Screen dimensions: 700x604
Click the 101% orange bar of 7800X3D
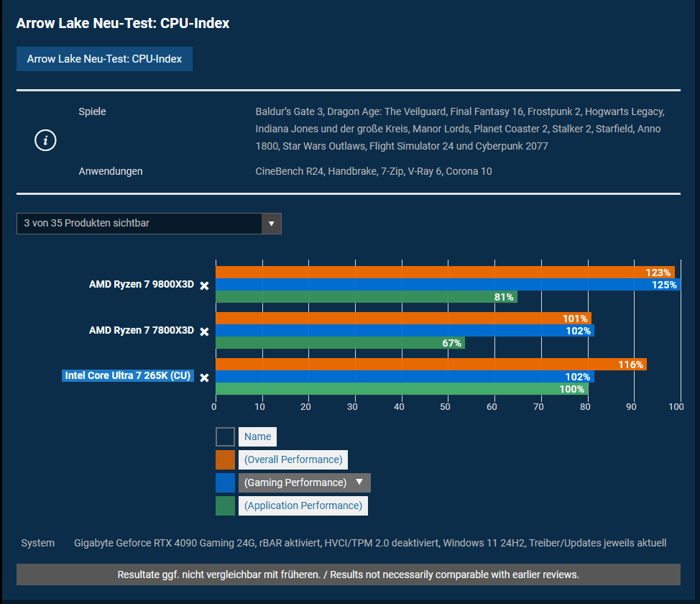tap(404, 318)
